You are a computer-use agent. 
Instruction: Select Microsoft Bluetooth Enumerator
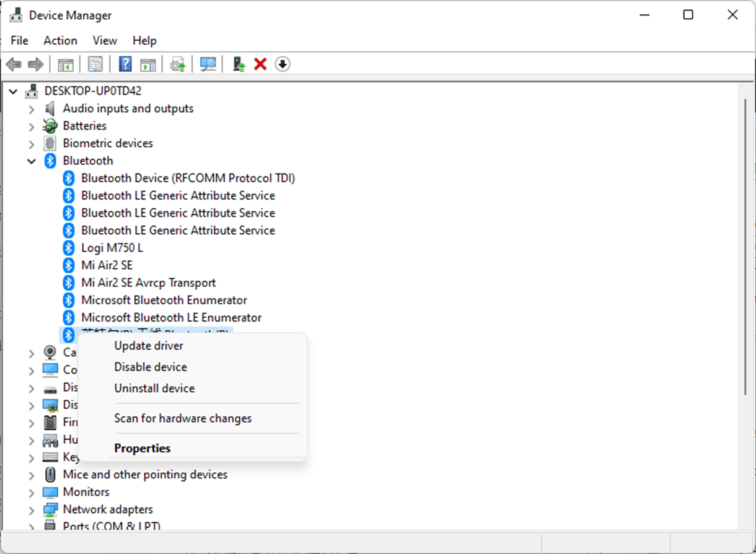coord(164,300)
